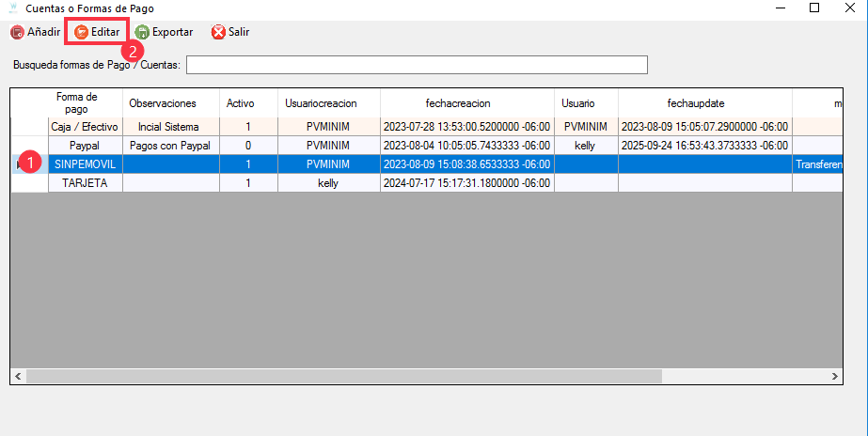Select the TARJETA payment row
Screen dimensions: 868x436
point(85,183)
